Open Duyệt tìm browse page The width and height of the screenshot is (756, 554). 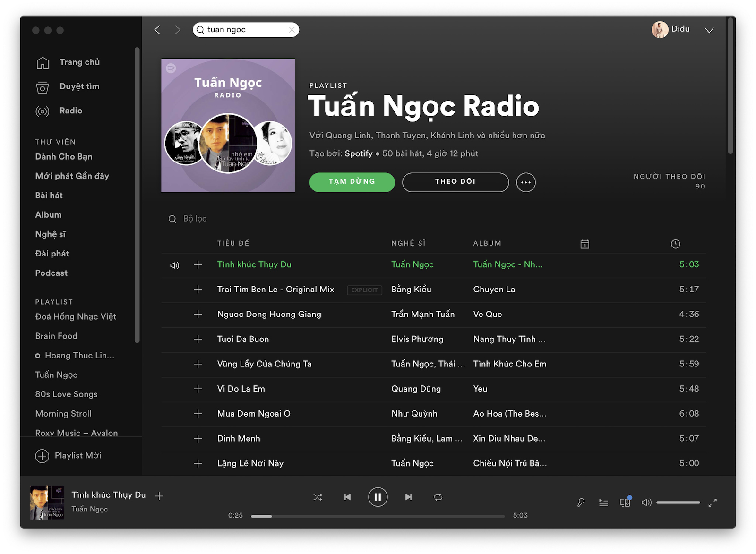click(x=79, y=86)
